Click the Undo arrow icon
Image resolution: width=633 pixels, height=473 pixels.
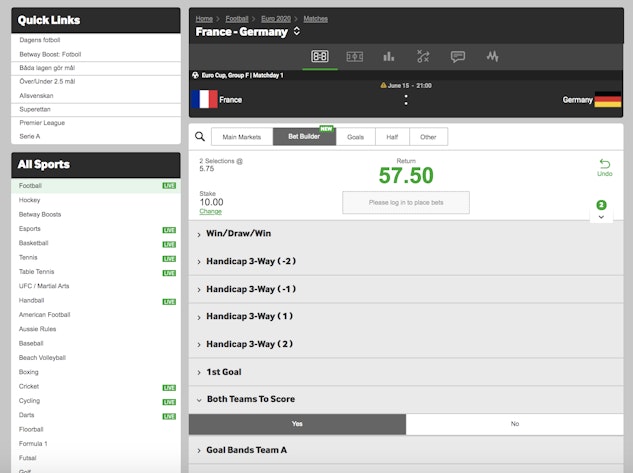tap(605, 163)
